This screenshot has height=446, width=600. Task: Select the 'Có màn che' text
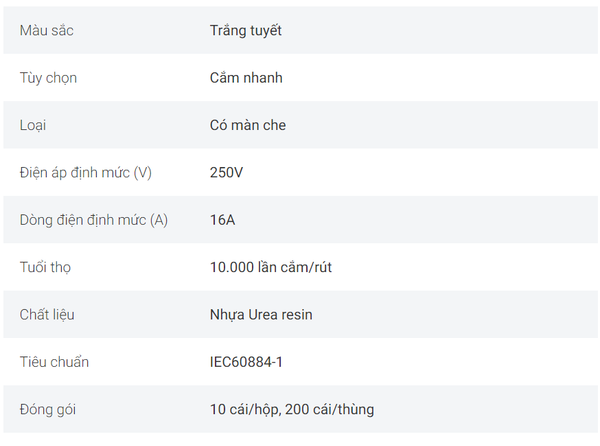click(248, 125)
